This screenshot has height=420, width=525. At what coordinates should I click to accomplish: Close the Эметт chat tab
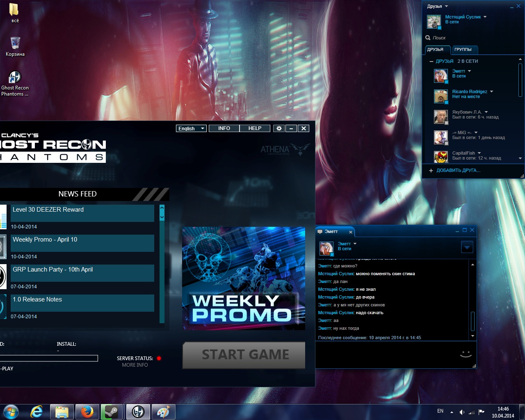(351, 232)
